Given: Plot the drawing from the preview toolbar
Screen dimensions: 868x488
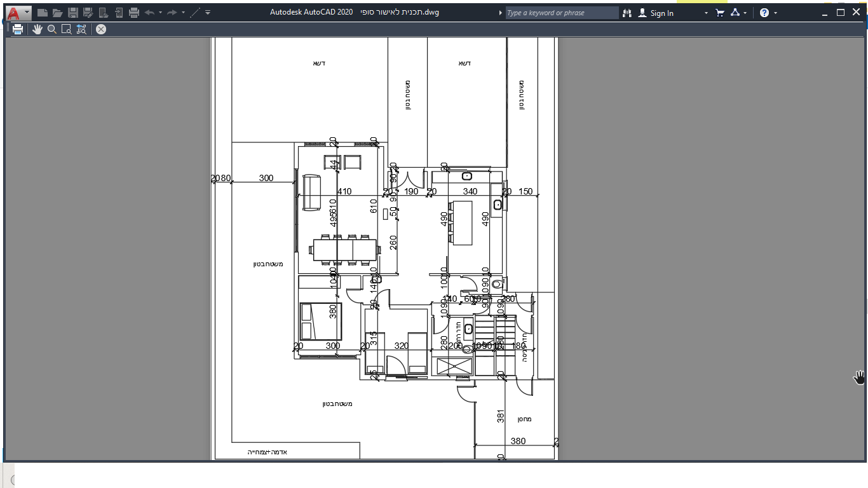Looking at the screenshot, I should click(x=18, y=29).
